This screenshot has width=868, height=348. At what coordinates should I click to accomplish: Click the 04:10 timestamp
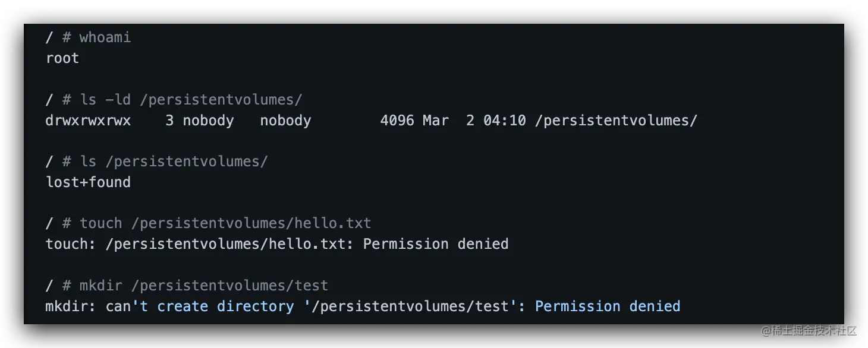click(x=504, y=121)
